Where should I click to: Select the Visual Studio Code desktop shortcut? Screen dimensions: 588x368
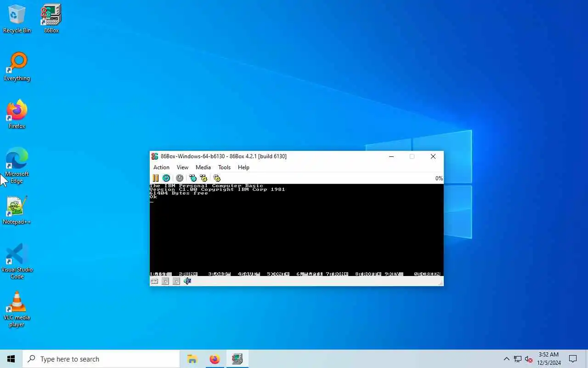17,261
